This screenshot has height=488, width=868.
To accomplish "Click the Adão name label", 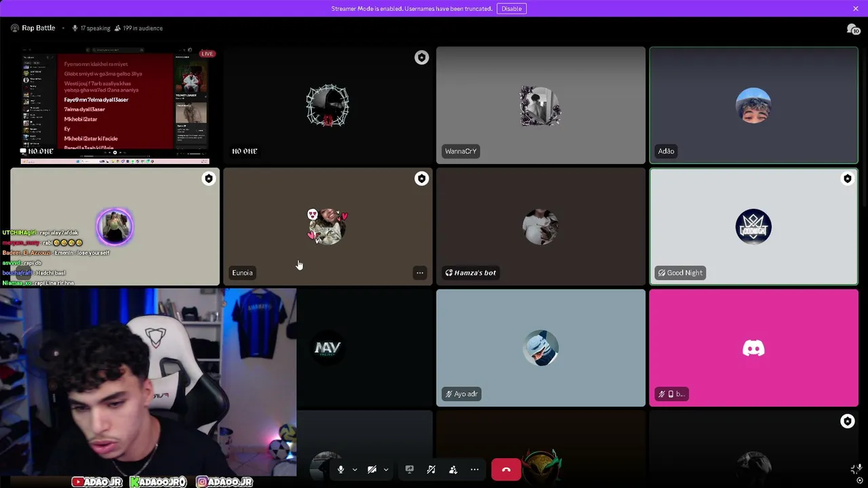I will point(666,151).
